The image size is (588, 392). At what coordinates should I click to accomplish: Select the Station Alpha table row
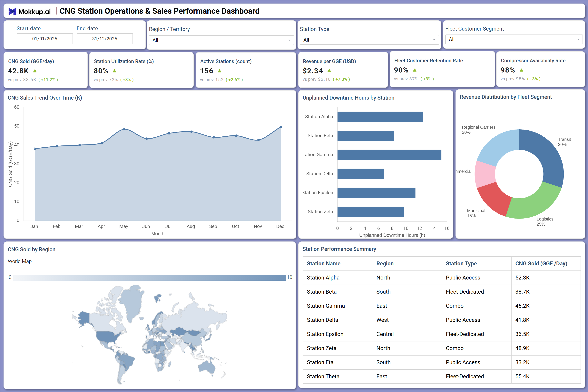pyautogui.click(x=442, y=278)
